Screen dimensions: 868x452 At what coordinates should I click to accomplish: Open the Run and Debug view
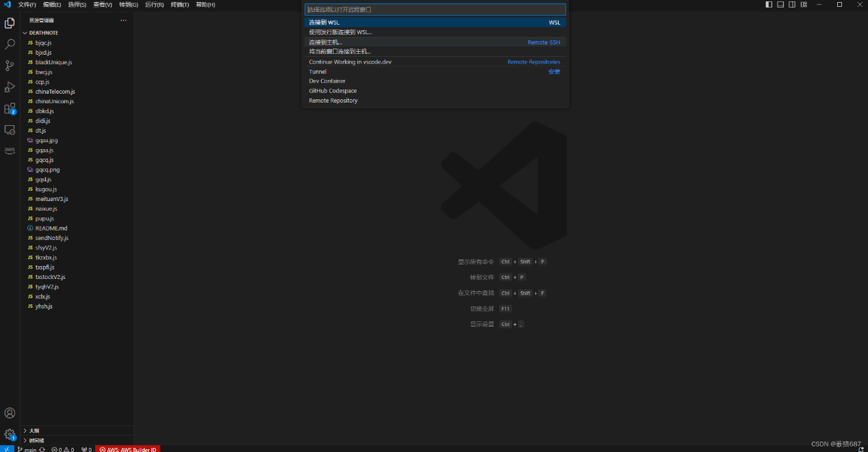tap(10, 87)
